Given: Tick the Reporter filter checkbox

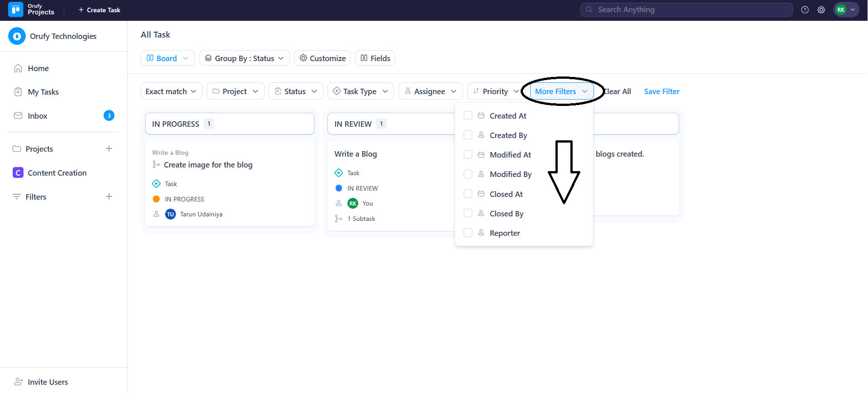Looking at the screenshot, I should pyautogui.click(x=468, y=233).
